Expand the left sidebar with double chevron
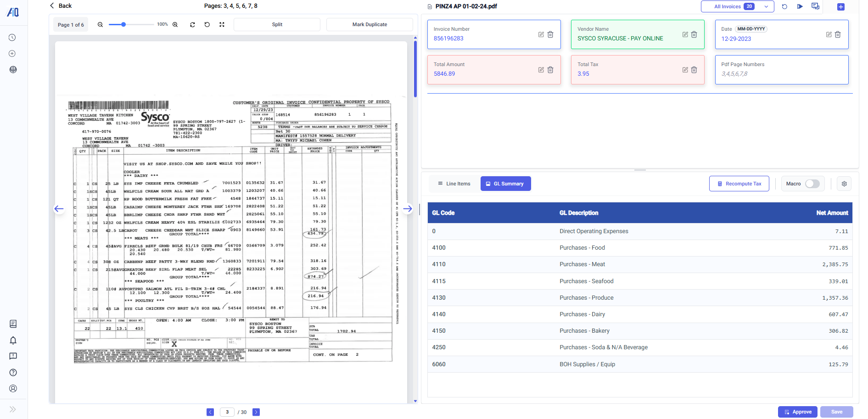 (12, 409)
